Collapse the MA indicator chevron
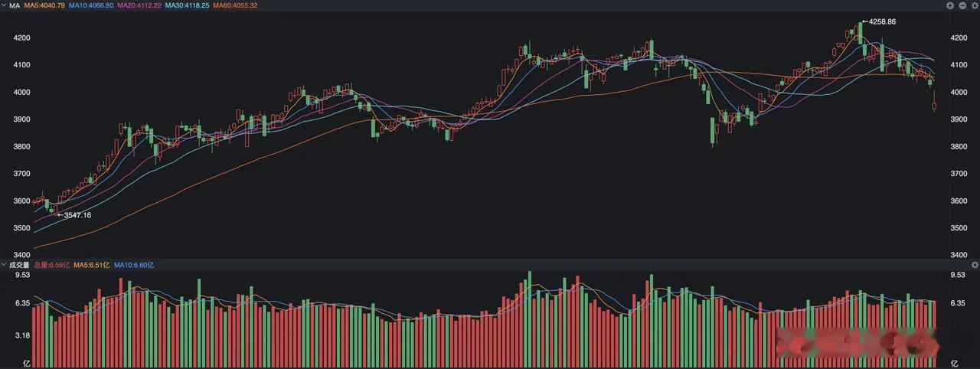Viewport: 980px width, 369px height. point(4,5)
